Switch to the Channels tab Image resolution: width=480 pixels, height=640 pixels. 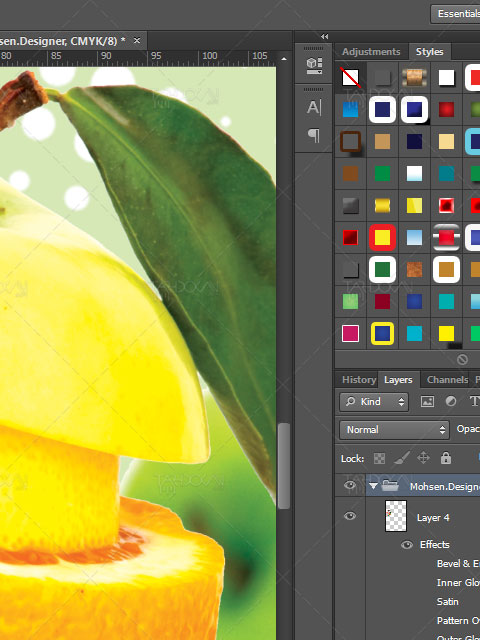click(447, 380)
